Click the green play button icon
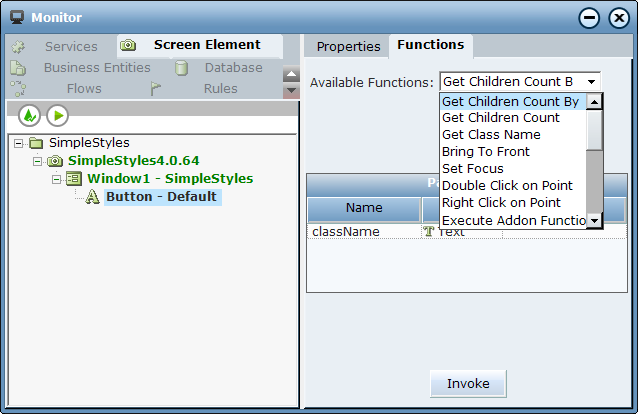The image size is (638, 414). (x=58, y=116)
